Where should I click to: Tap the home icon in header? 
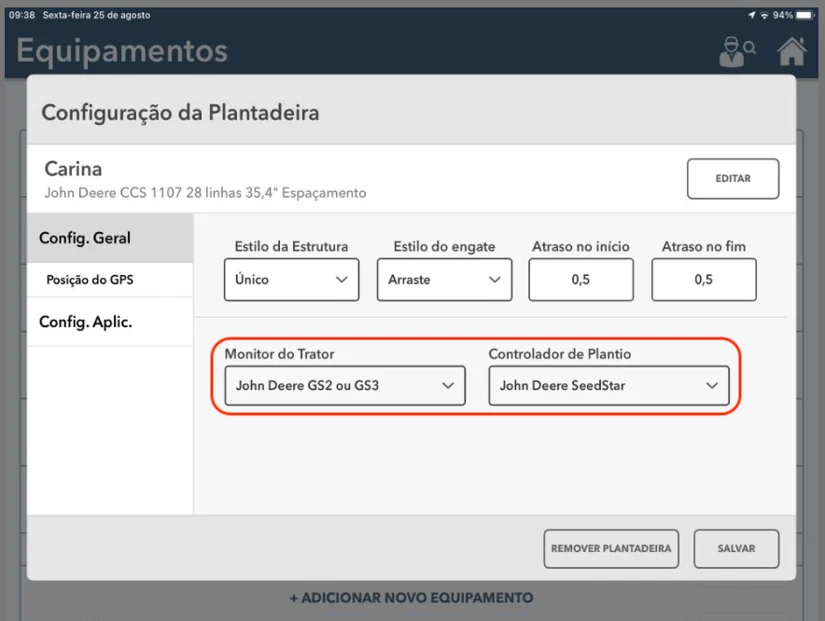(x=792, y=51)
